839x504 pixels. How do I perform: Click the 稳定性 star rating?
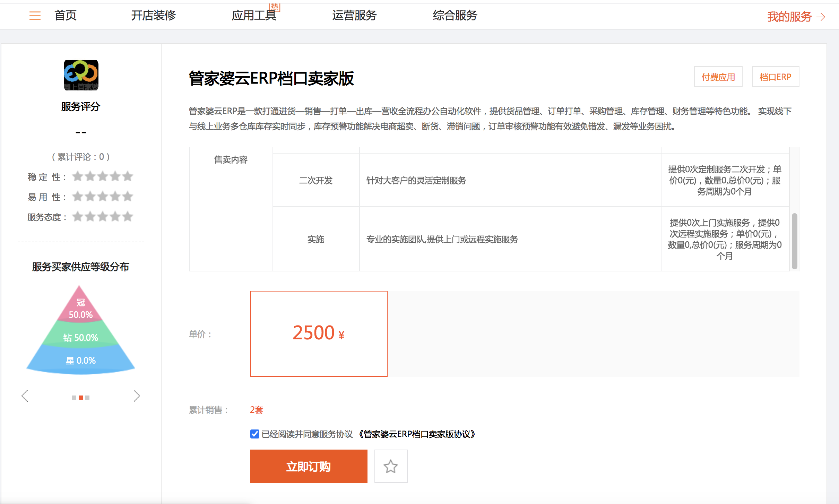pos(103,177)
